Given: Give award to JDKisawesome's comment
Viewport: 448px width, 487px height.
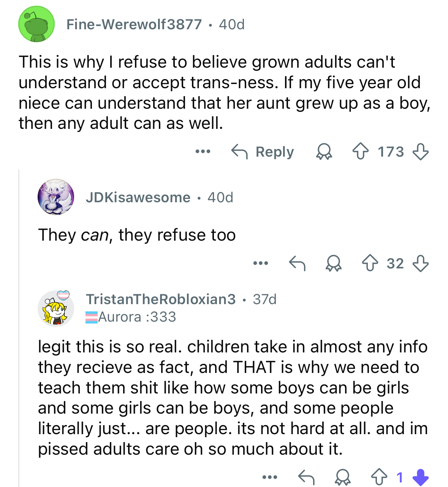Looking at the screenshot, I should coord(334,263).
